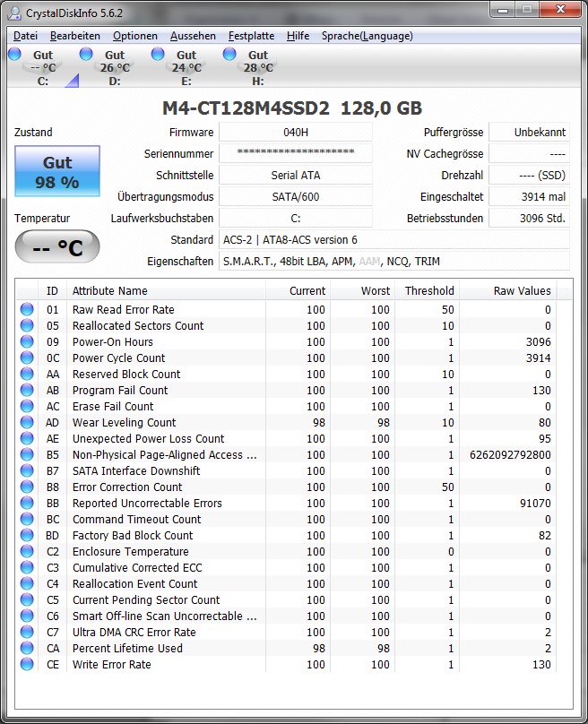Image resolution: width=588 pixels, height=724 pixels.
Task: Click status orb for SATA Interface Downshift
Action: click(x=27, y=470)
